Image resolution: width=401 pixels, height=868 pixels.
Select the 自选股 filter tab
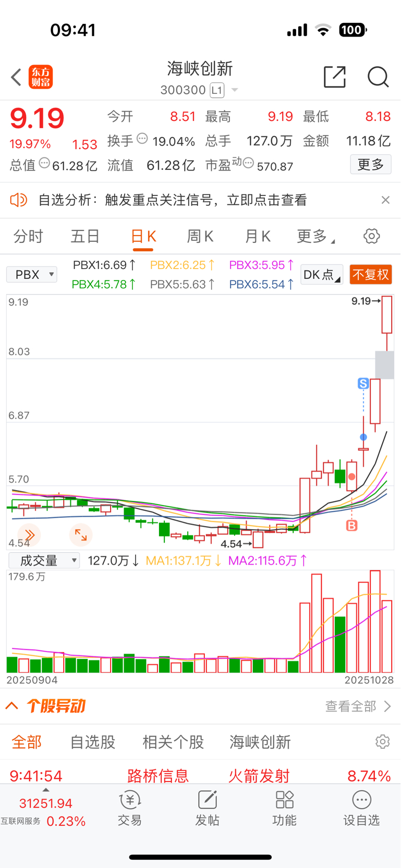[93, 742]
